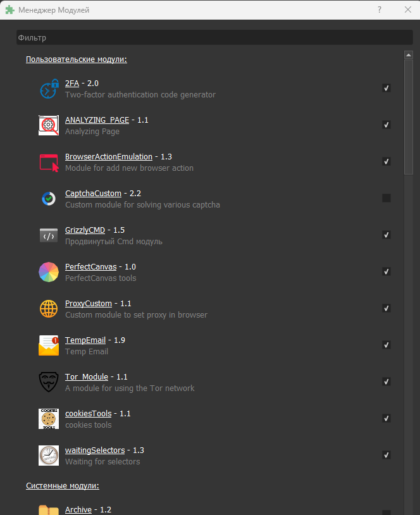Click 'PerfectCanvas tools' description
This screenshot has width=420, height=515.
click(101, 278)
